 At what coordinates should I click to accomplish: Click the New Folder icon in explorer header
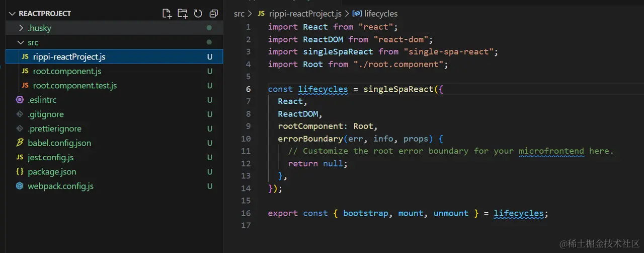[x=182, y=14]
